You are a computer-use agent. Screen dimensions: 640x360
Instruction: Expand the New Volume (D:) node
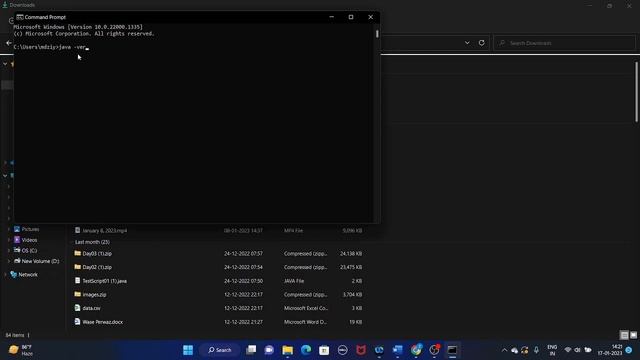click(9, 261)
